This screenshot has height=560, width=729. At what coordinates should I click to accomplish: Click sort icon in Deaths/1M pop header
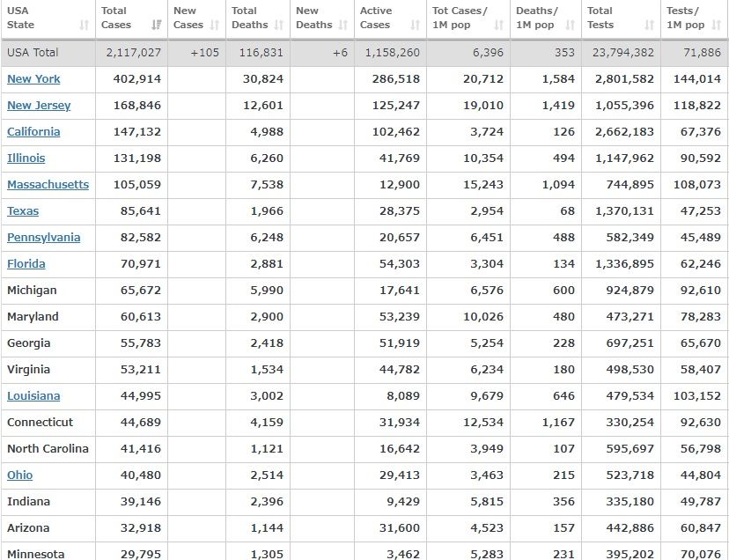click(570, 26)
